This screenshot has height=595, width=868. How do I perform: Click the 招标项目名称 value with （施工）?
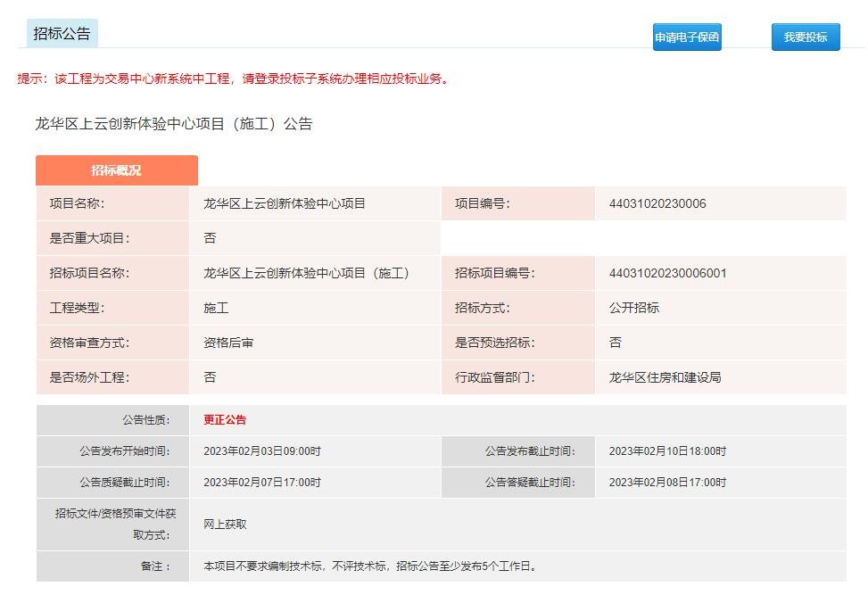(306, 273)
